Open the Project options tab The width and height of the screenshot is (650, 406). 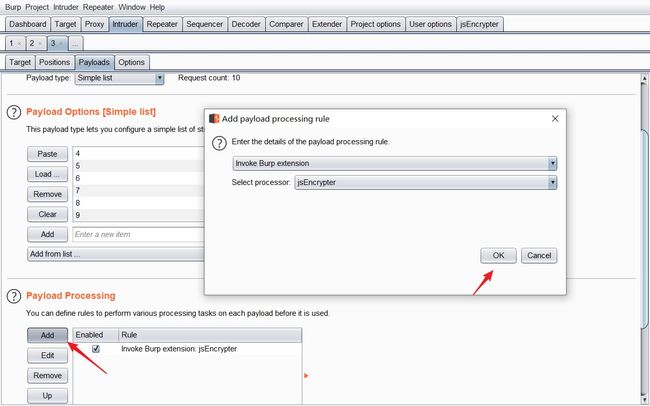(376, 24)
